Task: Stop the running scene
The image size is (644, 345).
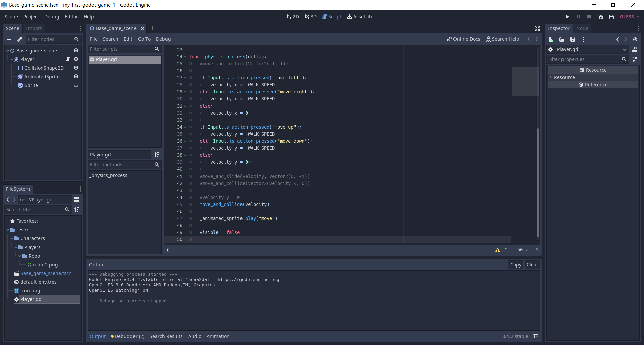Action: [x=589, y=17]
